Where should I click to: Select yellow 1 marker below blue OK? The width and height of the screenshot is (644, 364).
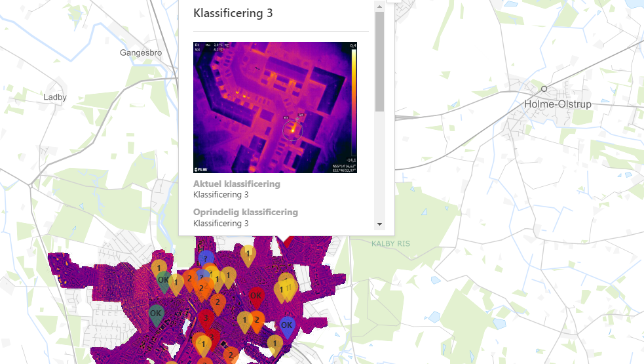(x=275, y=343)
